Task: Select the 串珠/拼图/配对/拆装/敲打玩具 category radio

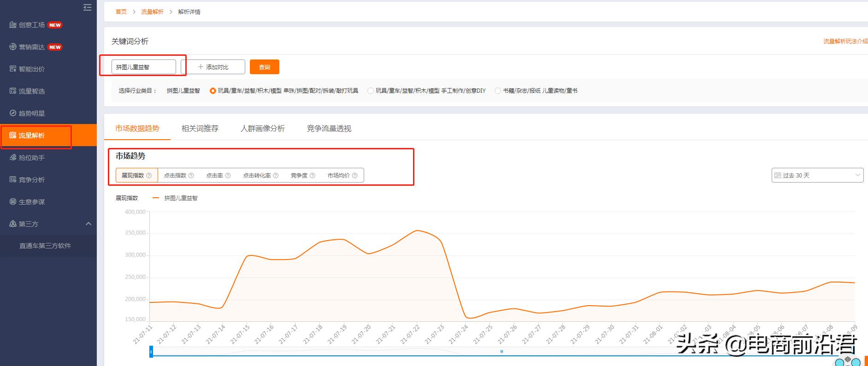Action: pos(213,91)
